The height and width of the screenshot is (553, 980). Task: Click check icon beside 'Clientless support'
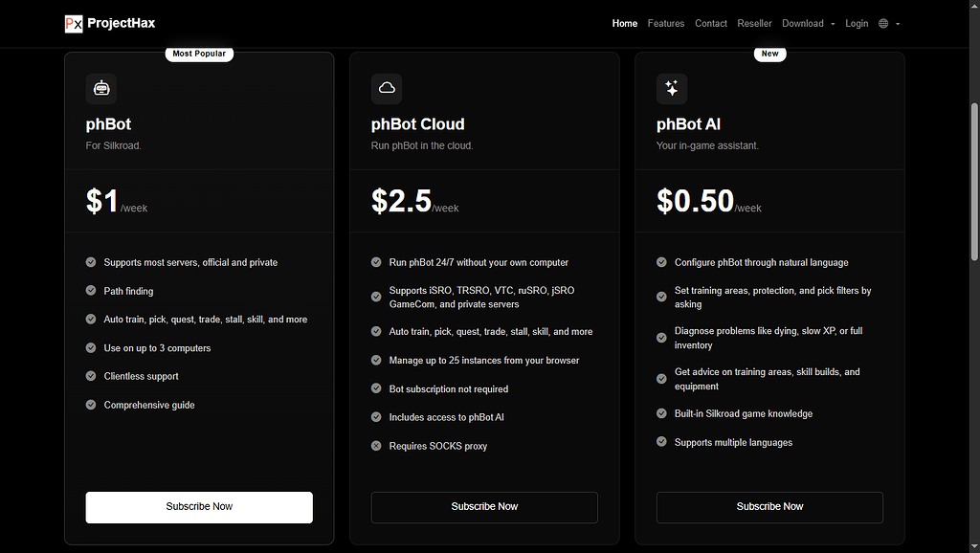click(91, 376)
